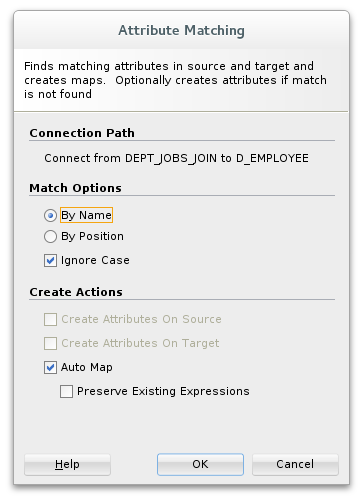
Task: Open Help for Attribute Matching
Action: point(67,464)
